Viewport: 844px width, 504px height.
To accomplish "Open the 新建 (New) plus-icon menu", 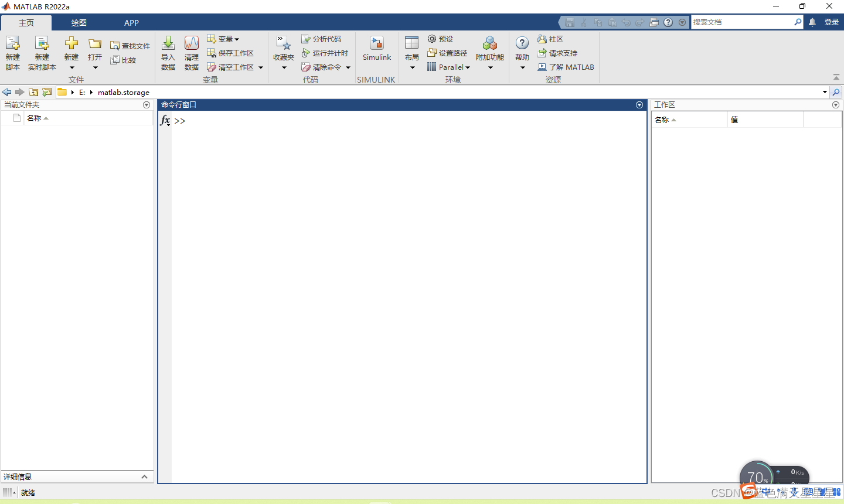I will pos(72,53).
